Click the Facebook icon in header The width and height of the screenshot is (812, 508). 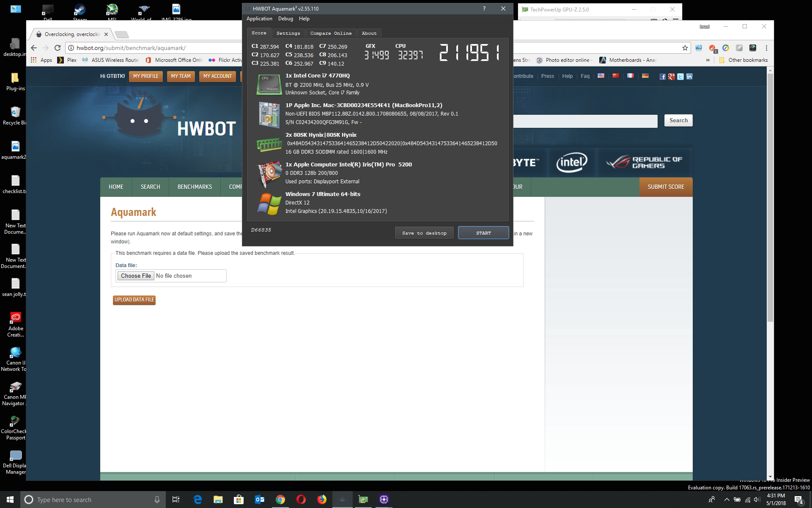[x=662, y=77]
